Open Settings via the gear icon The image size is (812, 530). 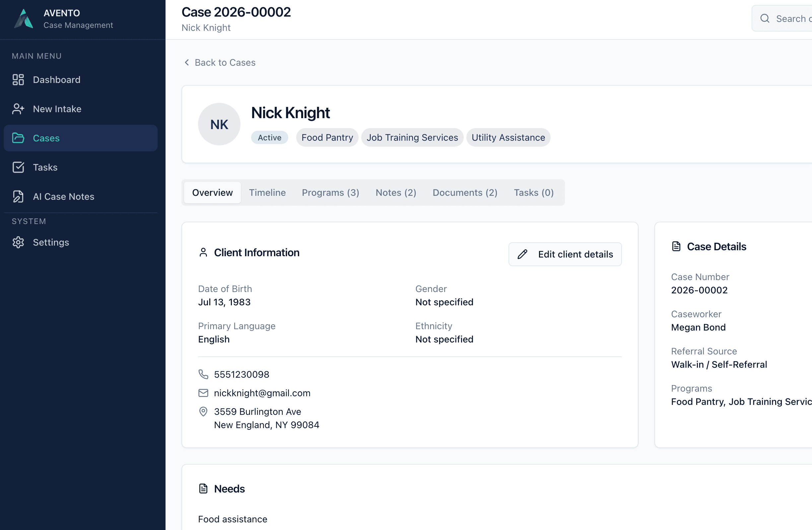click(18, 242)
